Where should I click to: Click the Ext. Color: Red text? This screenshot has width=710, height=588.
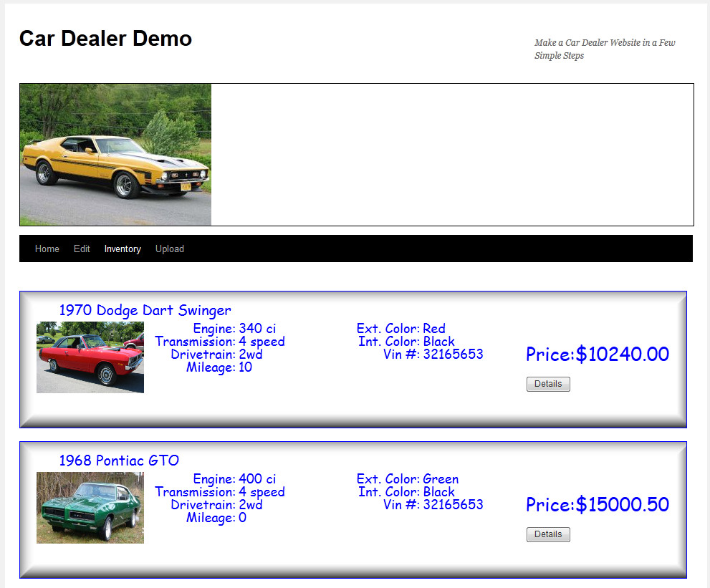[400, 328]
